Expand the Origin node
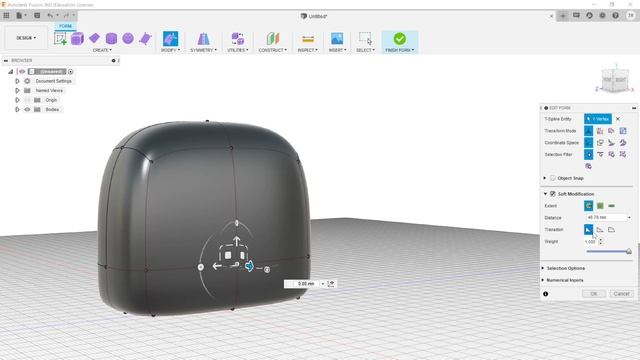Viewport: 640px width, 360px height. pos(17,100)
